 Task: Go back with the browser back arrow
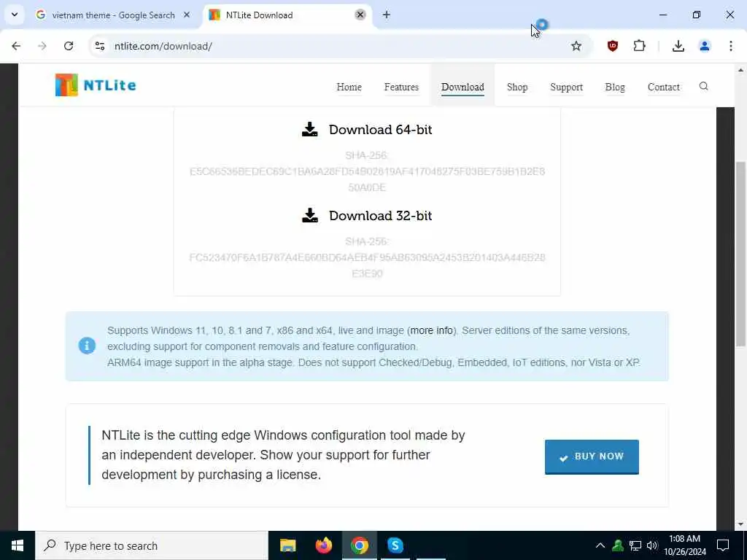click(x=16, y=46)
